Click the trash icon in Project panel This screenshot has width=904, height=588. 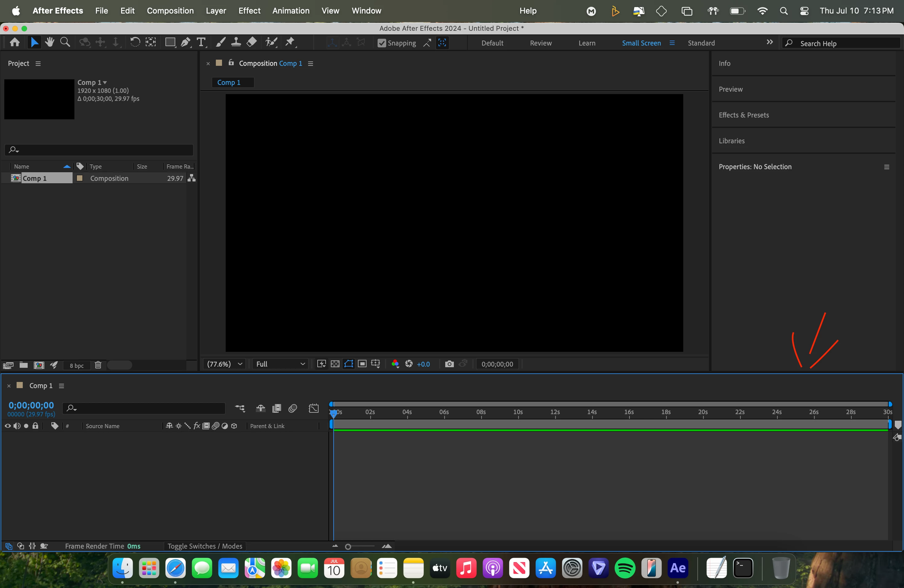[98, 365]
